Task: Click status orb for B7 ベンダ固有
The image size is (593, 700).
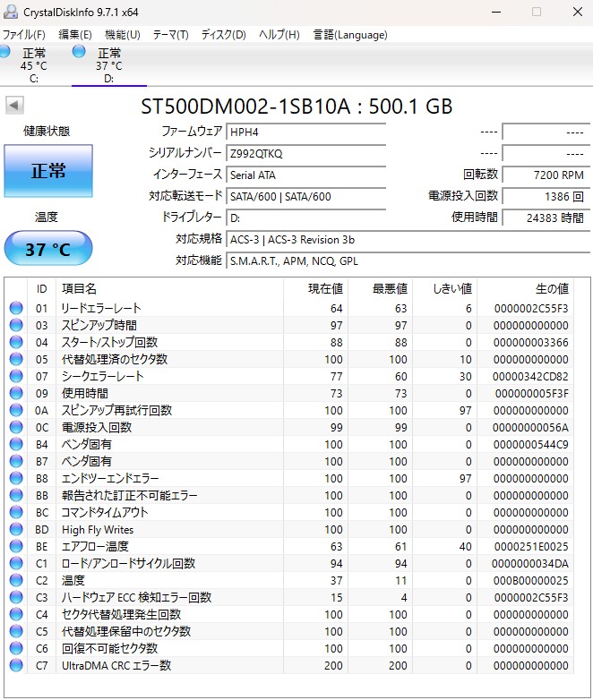Action: pos(16,461)
